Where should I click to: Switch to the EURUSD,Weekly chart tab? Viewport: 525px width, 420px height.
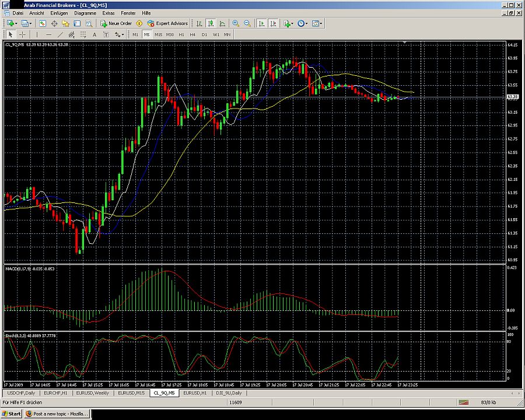[93, 393]
